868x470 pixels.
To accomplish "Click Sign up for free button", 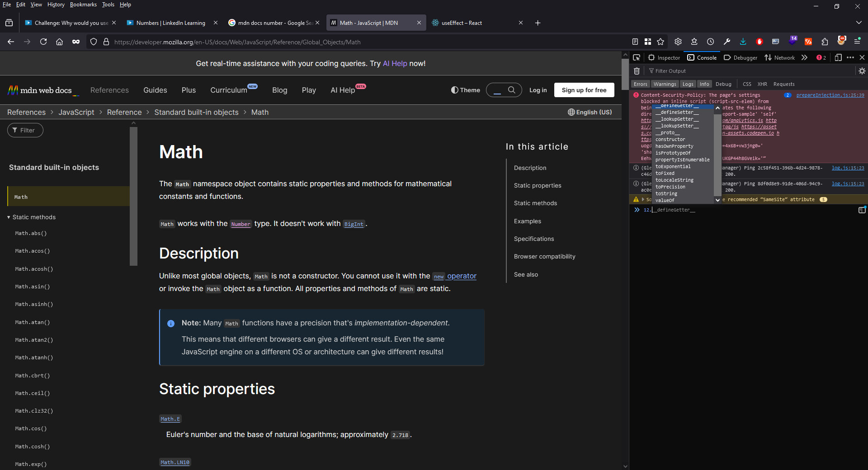I will click(x=584, y=90).
